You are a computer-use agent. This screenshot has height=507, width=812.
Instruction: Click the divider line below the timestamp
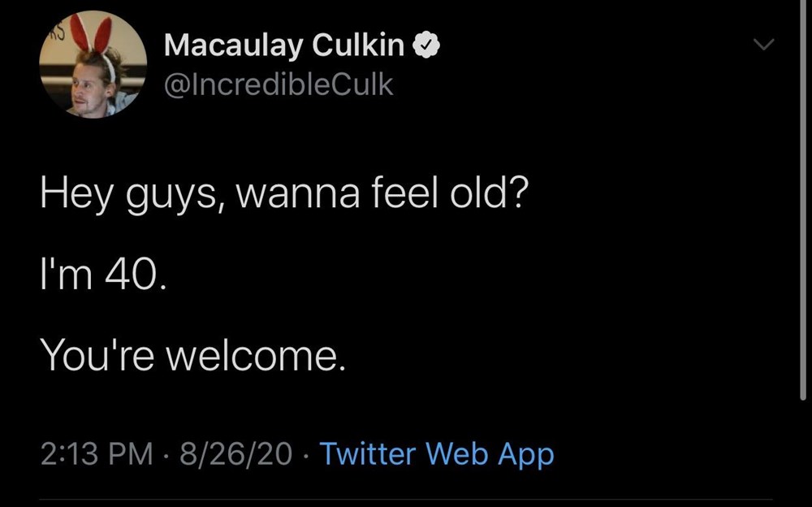pos(406,497)
